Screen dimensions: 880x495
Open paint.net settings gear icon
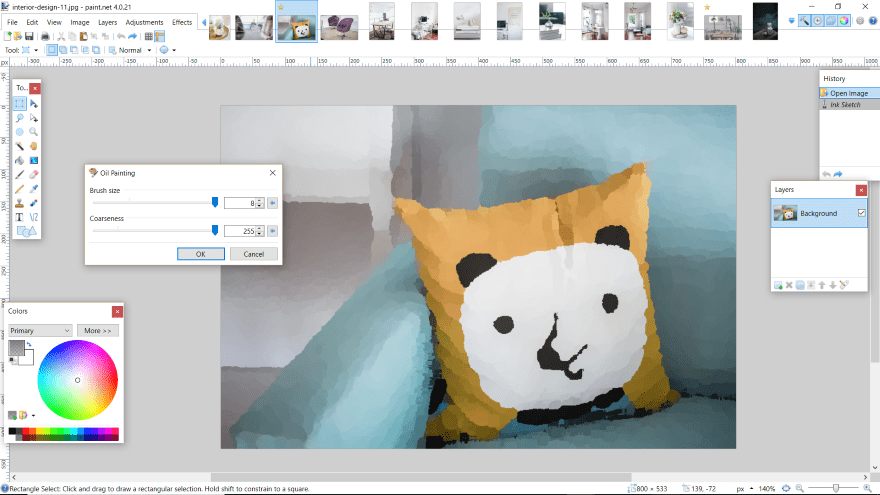point(859,20)
